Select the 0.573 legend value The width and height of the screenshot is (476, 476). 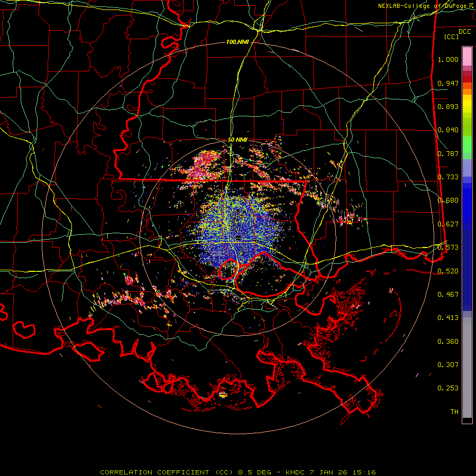pyautogui.click(x=448, y=248)
